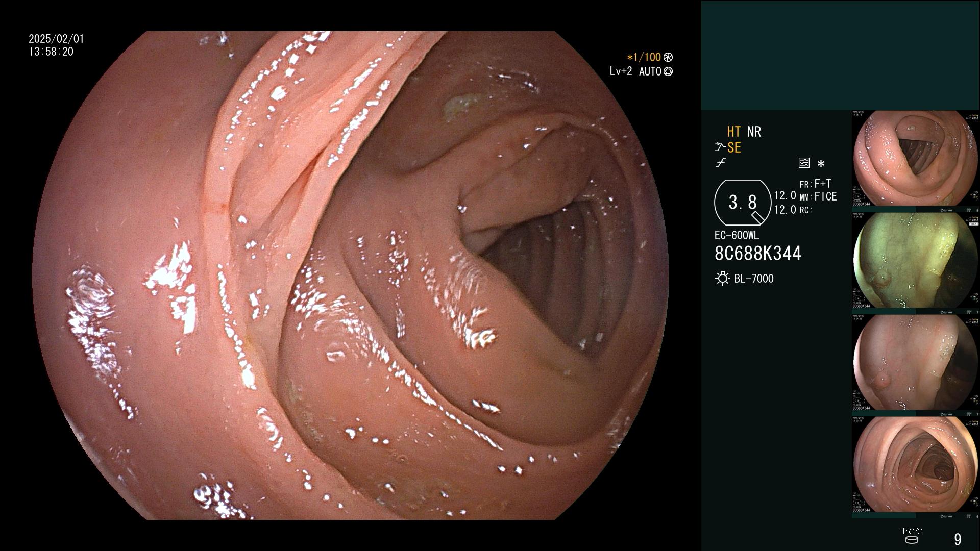Screen dimensions: 980x551
Task: Click the SE emphasis label
Action: [x=734, y=147]
